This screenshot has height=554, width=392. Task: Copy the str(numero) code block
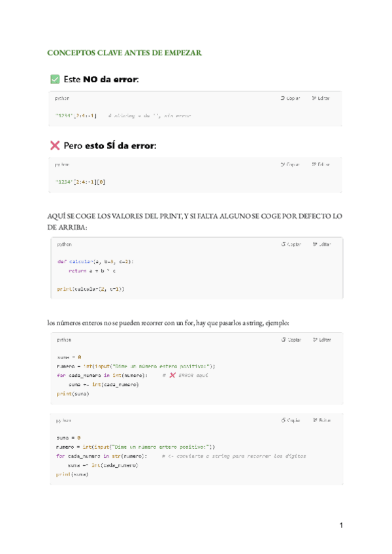[x=290, y=420]
